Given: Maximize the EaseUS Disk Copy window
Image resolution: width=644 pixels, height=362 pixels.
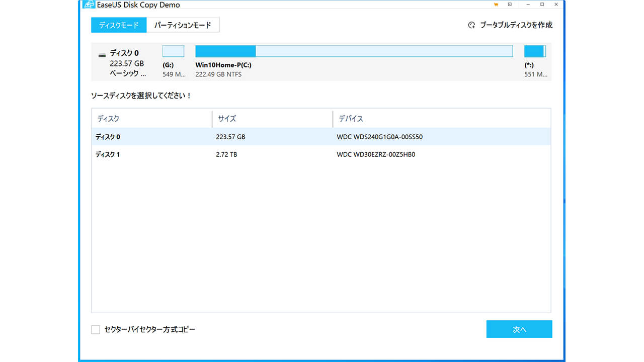Looking at the screenshot, I should [x=542, y=4].
